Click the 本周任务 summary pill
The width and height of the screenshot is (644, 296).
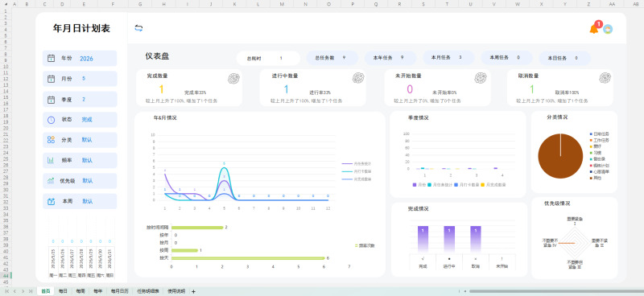click(507, 58)
